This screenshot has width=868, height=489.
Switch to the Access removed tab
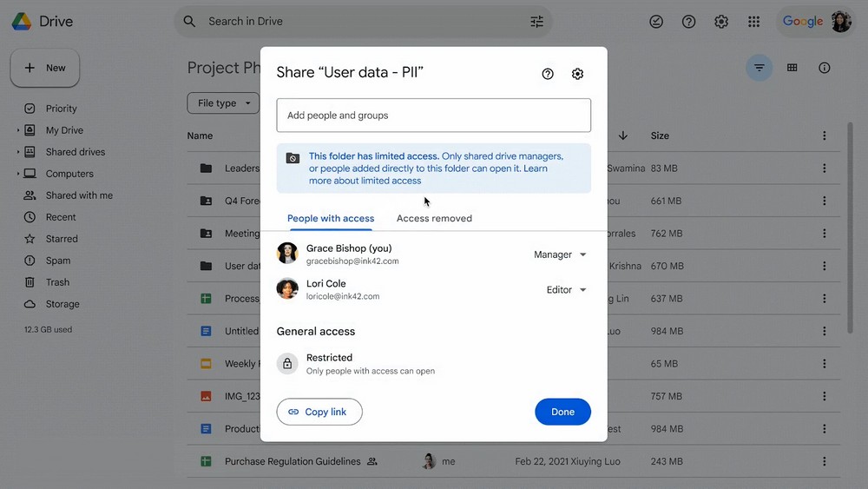pyautogui.click(x=434, y=219)
